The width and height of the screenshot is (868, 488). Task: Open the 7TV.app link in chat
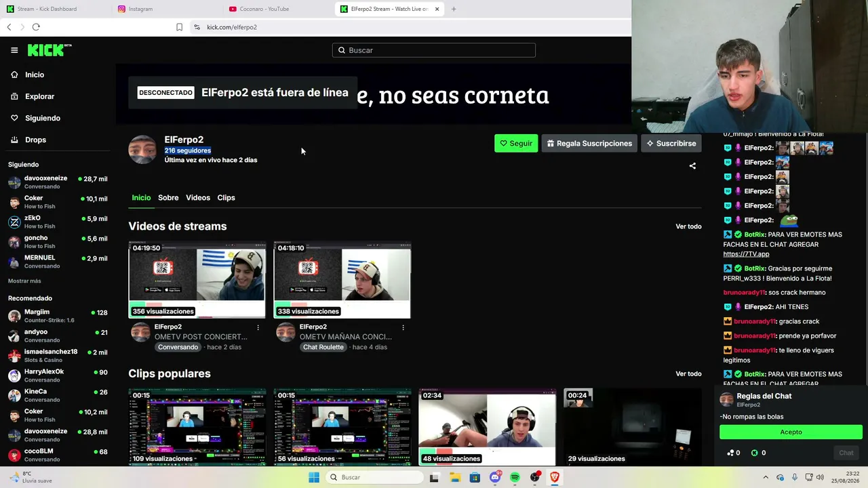pyautogui.click(x=746, y=254)
